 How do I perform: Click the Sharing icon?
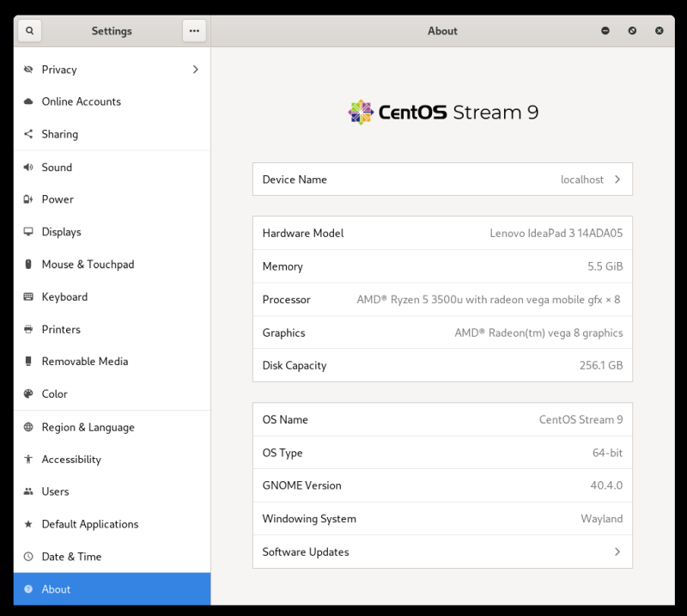coord(28,134)
